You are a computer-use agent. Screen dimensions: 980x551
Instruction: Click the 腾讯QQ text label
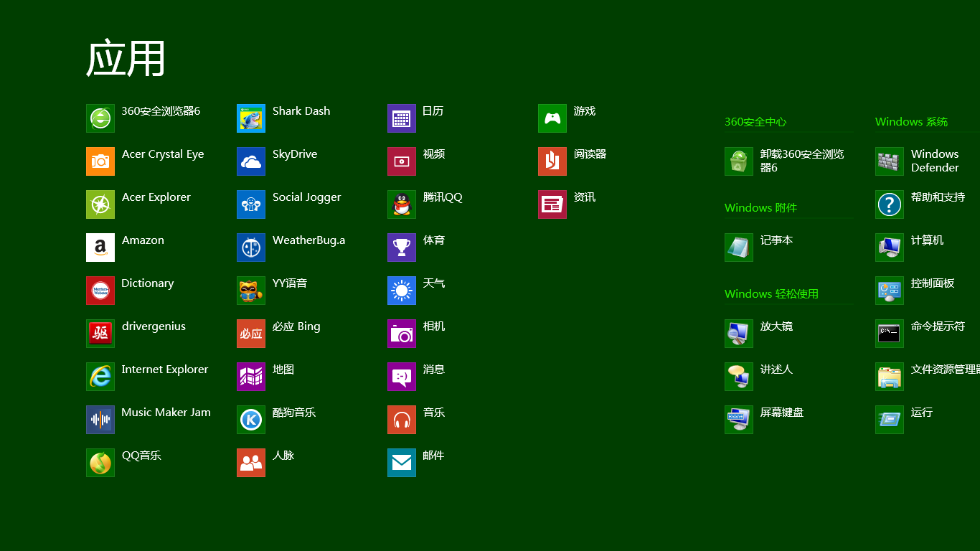tap(443, 197)
